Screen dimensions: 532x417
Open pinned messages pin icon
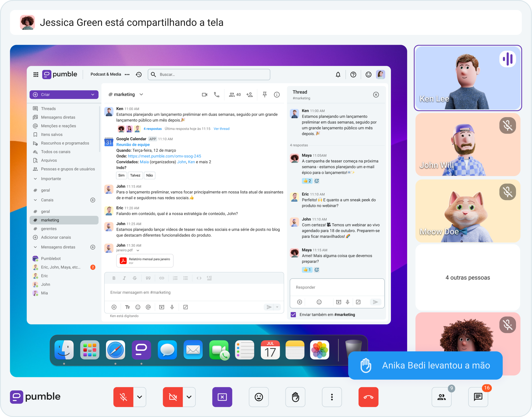tap(265, 94)
